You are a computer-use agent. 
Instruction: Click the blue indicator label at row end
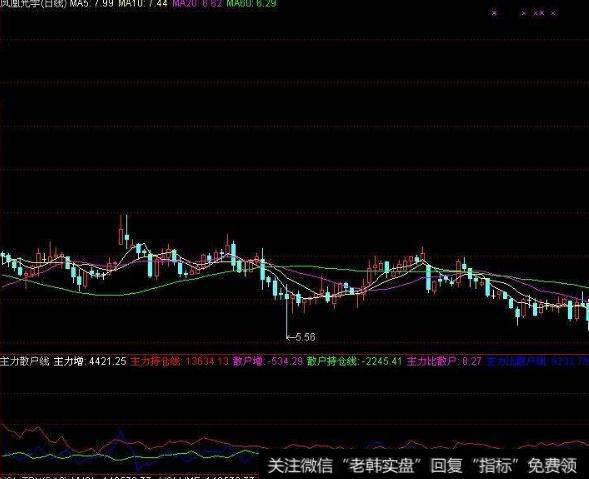pyautogui.click(x=538, y=362)
